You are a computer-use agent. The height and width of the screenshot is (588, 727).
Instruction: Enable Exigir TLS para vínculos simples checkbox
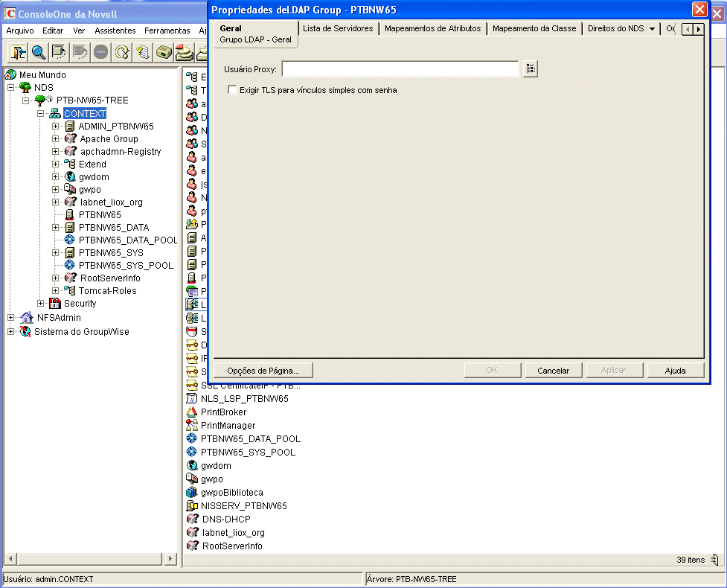pyautogui.click(x=232, y=90)
